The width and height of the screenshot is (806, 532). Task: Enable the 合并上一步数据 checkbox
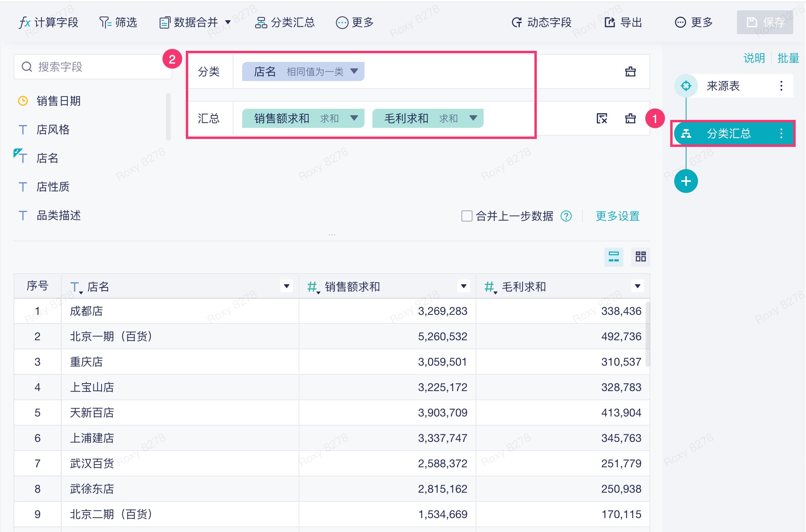click(467, 216)
